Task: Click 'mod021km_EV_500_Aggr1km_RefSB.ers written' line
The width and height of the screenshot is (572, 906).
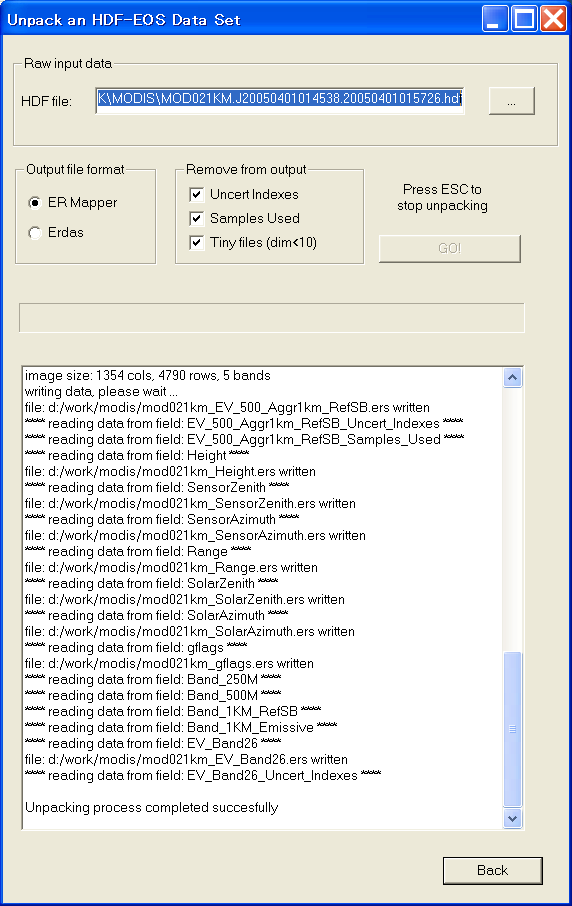Action: click(x=227, y=407)
